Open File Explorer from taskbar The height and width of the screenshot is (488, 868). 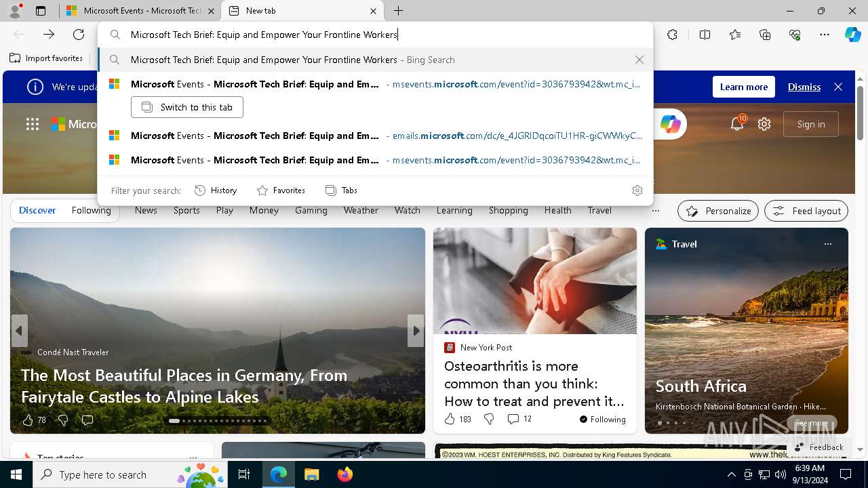click(311, 474)
